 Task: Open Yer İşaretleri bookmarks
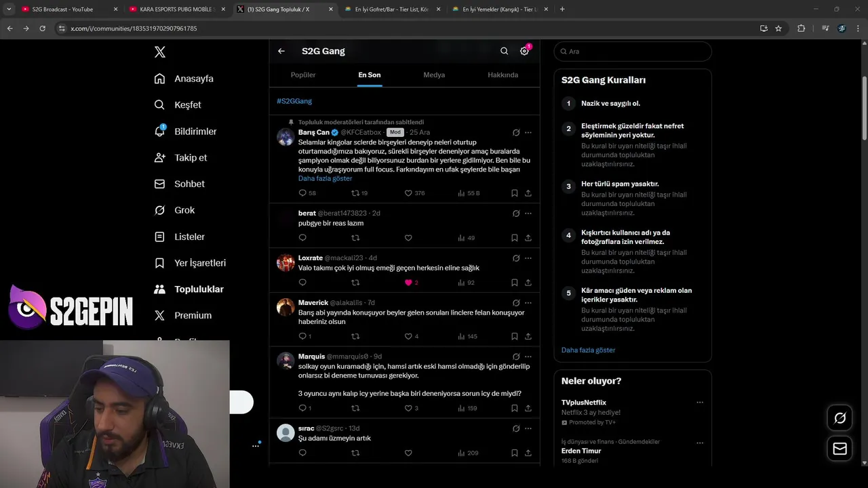[x=190, y=263]
